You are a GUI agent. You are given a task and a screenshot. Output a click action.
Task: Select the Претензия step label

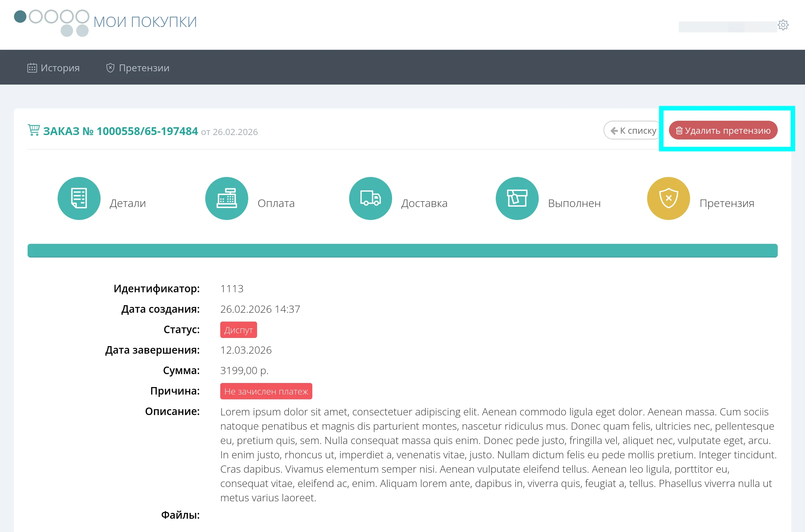(x=727, y=203)
